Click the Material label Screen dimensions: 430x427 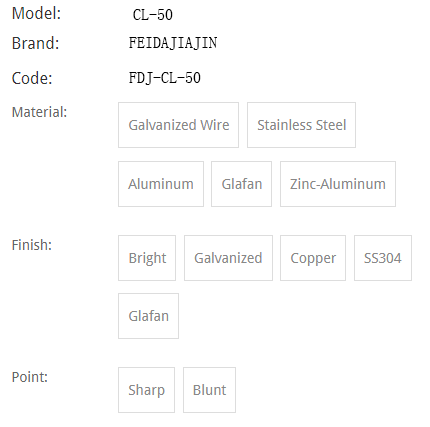(39, 112)
